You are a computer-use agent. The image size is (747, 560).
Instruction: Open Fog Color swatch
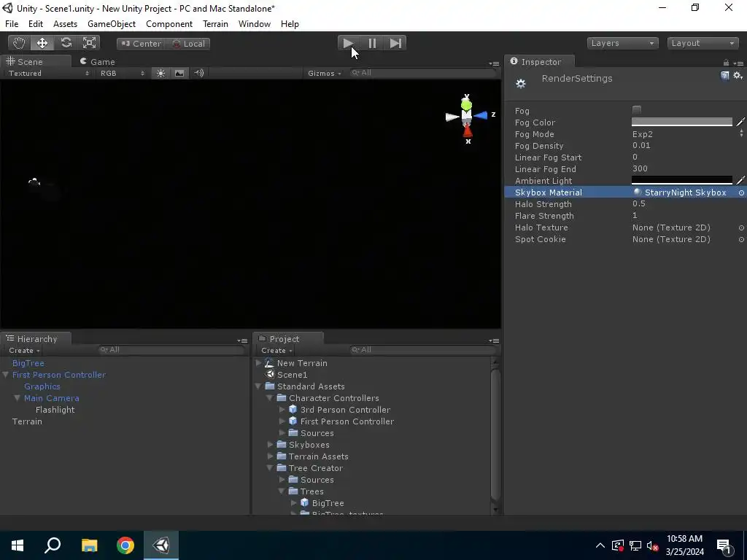[x=682, y=122]
